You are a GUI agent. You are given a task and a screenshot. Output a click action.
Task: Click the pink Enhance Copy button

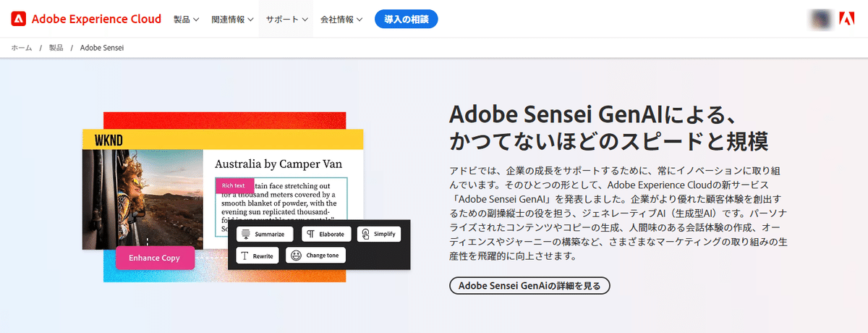pyautogui.click(x=155, y=258)
